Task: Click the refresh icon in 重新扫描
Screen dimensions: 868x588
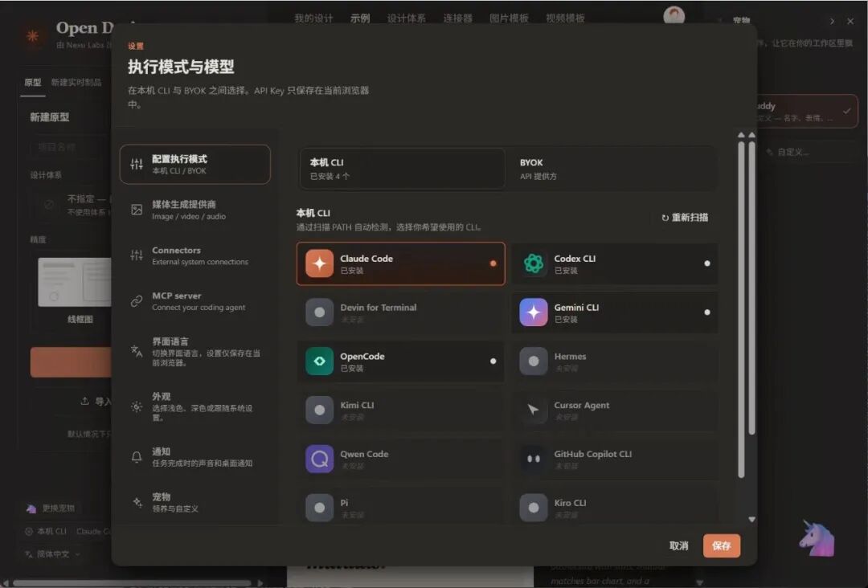Action: tap(665, 218)
